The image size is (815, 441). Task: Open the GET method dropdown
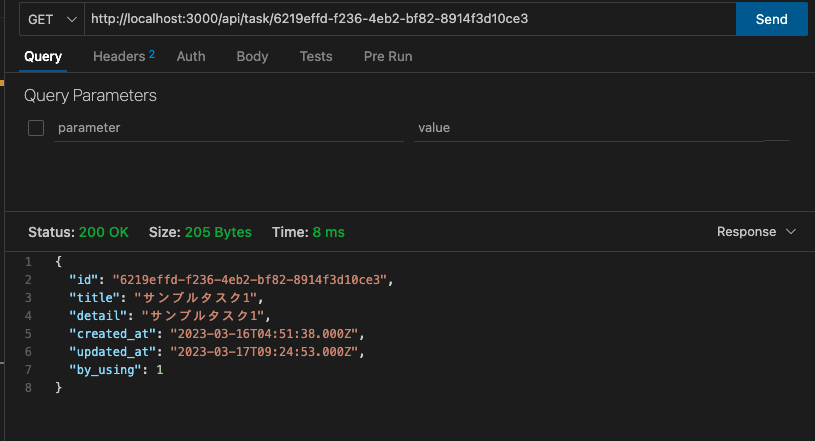(52, 19)
